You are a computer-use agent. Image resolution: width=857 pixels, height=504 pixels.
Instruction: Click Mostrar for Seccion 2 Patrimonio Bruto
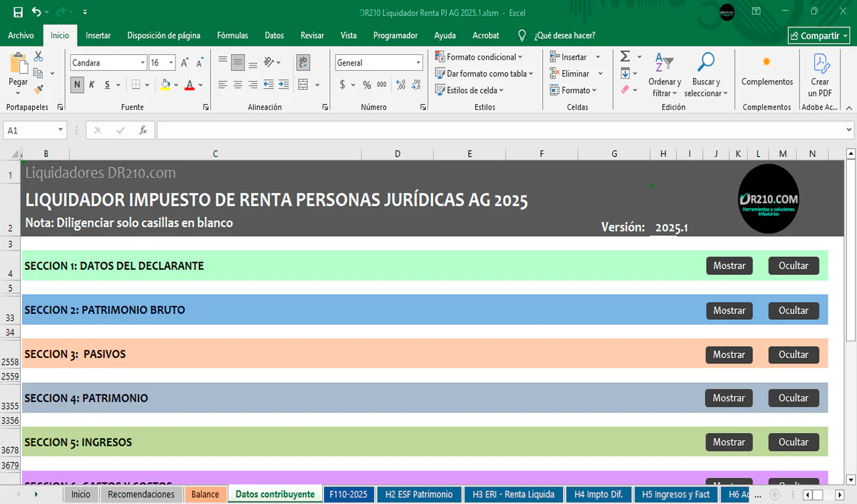click(x=729, y=311)
